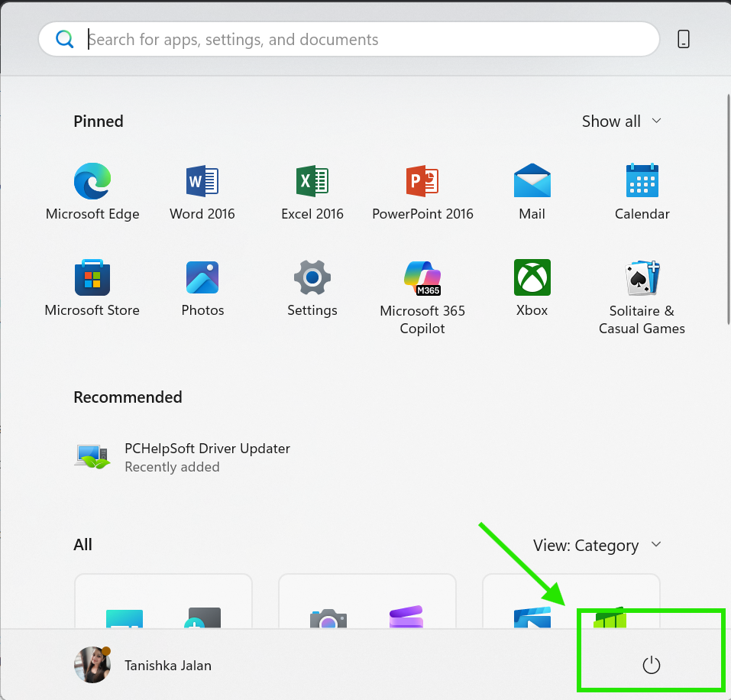731x700 pixels.
Task: Open PCHelpSoft Driver Updater recommendation
Action: [x=182, y=457]
